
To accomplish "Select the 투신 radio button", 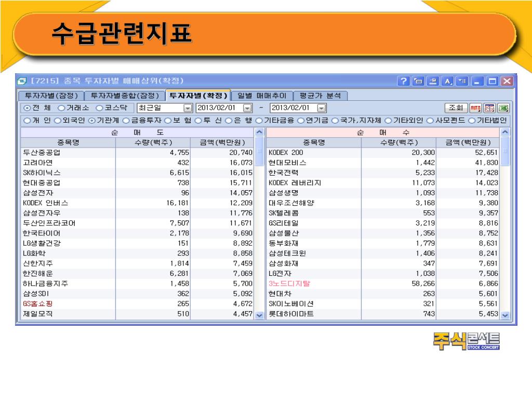I will (x=198, y=121).
